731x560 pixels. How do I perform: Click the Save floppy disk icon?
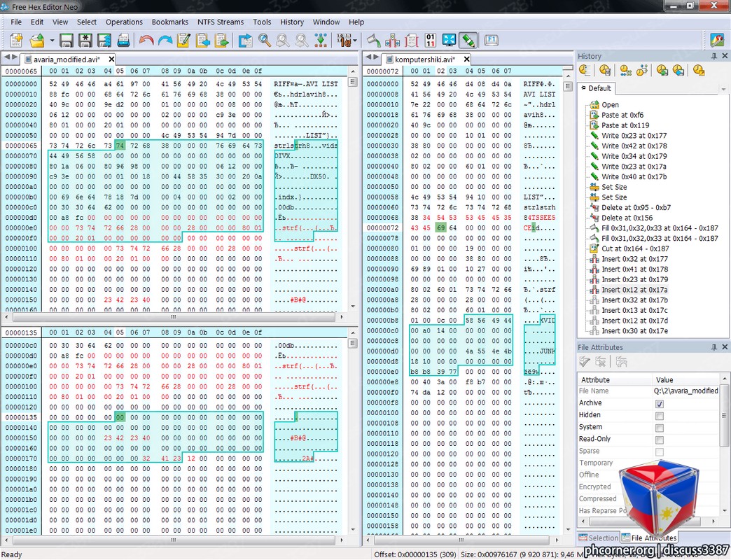67,41
